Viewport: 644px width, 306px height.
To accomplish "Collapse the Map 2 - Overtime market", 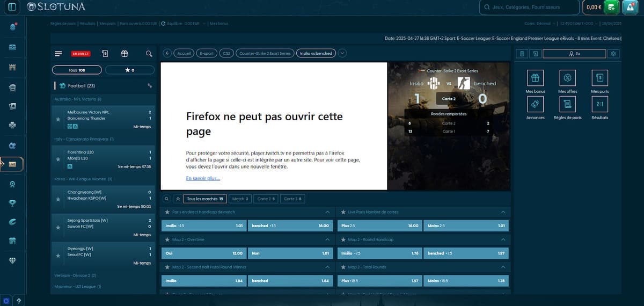I will coord(327,239).
